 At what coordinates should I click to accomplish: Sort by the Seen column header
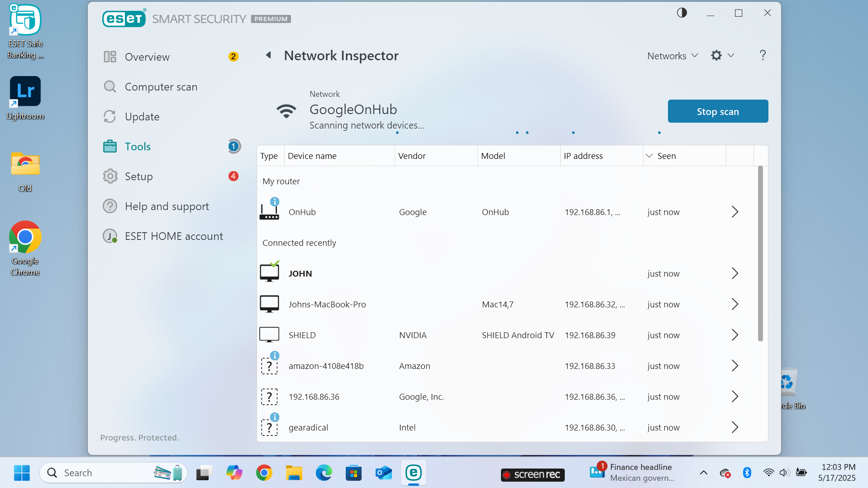point(666,156)
